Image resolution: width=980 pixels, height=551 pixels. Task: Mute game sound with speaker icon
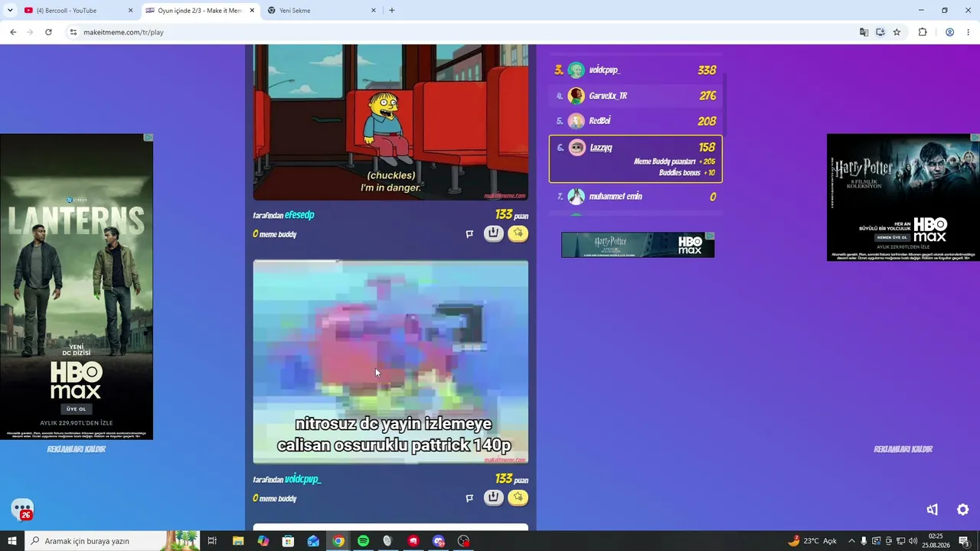coord(932,510)
